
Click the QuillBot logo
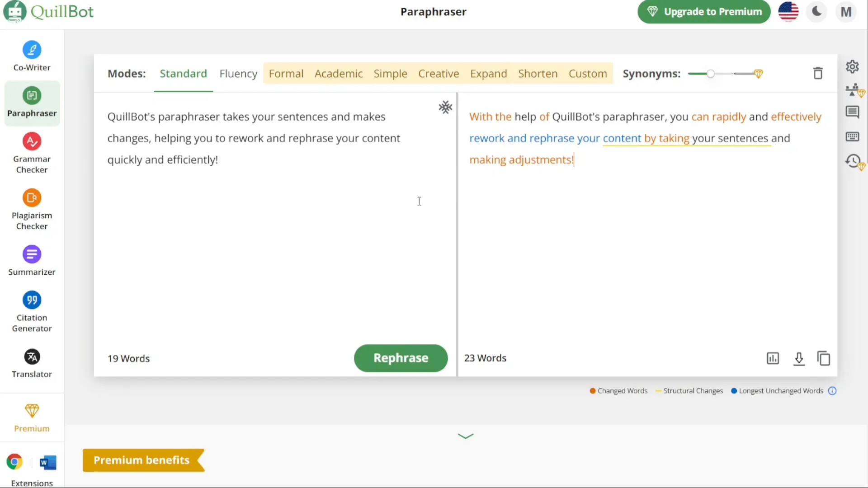tap(48, 11)
